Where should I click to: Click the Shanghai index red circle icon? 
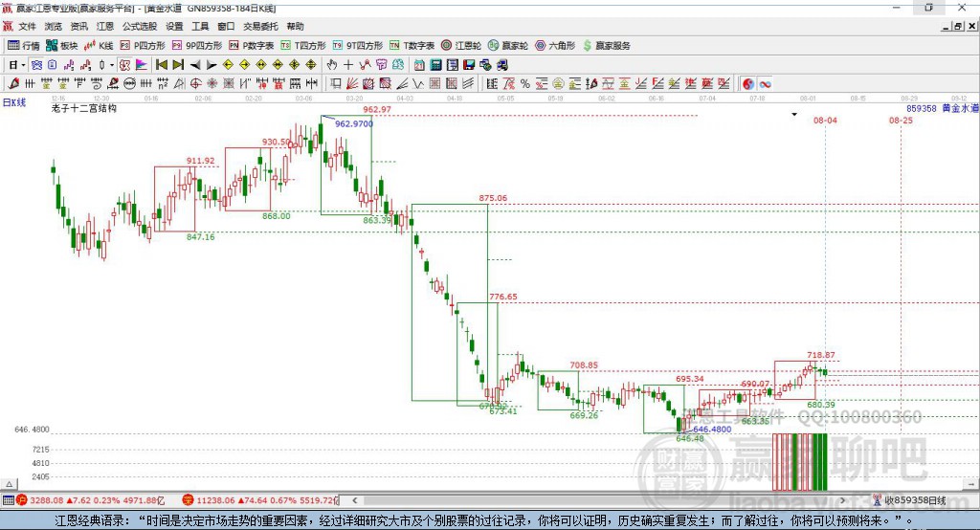22,500
